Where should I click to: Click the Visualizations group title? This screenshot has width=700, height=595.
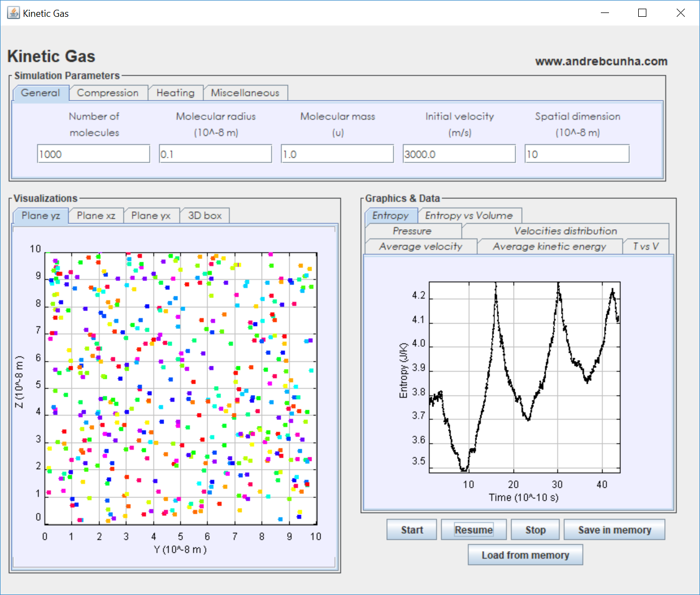[46, 198]
